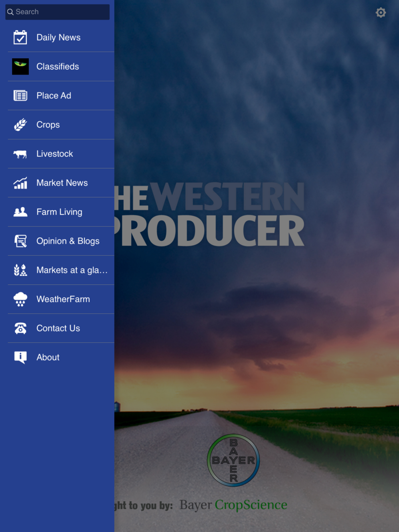Select Place Ad in the sidebar
This screenshot has height=532, width=399.
click(x=53, y=96)
